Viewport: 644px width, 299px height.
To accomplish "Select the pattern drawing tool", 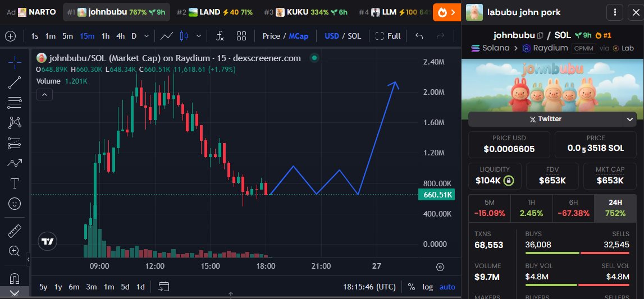I will pyautogui.click(x=15, y=123).
